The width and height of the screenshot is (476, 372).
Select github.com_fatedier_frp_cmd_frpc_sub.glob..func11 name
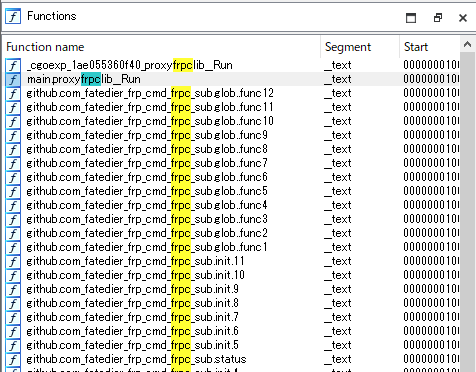[150, 107]
